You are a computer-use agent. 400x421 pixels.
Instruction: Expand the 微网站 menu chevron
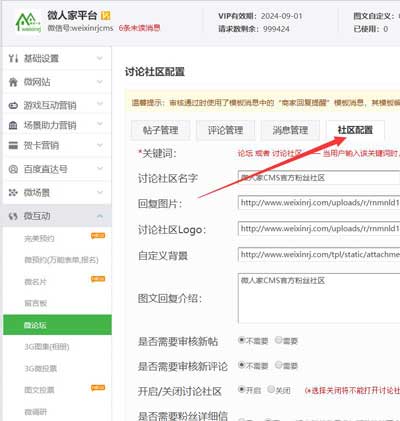coord(100,82)
